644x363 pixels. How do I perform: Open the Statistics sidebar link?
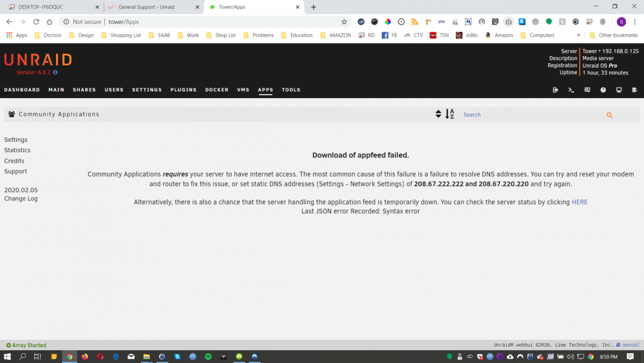click(17, 150)
